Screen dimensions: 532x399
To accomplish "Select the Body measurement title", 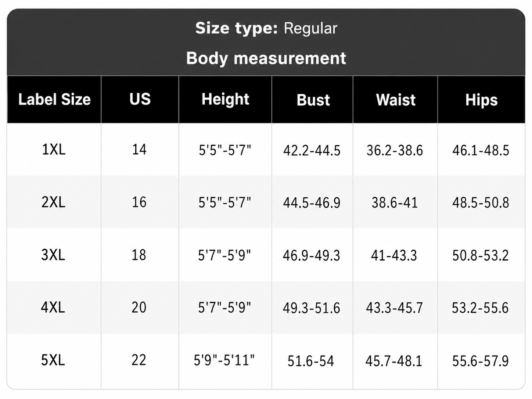I will pyautogui.click(x=266, y=58).
